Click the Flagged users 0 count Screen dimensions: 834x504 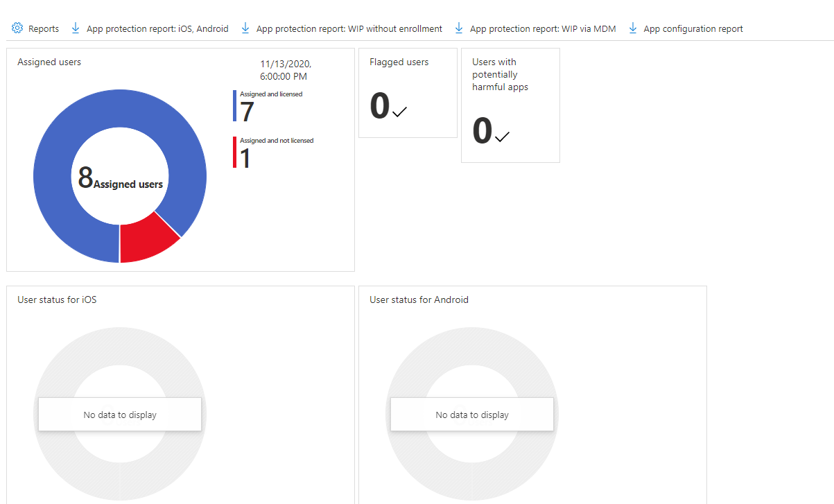point(380,106)
